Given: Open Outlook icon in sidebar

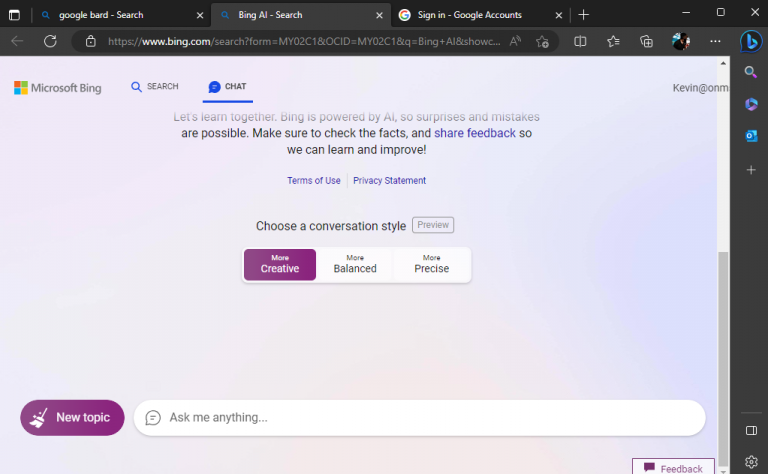Looking at the screenshot, I should tap(751, 136).
